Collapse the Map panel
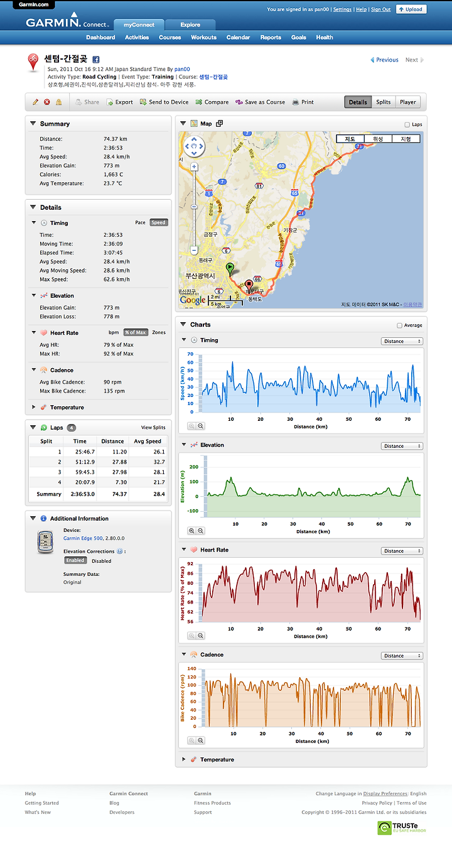This screenshot has height=868, width=452. [x=183, y=124]
